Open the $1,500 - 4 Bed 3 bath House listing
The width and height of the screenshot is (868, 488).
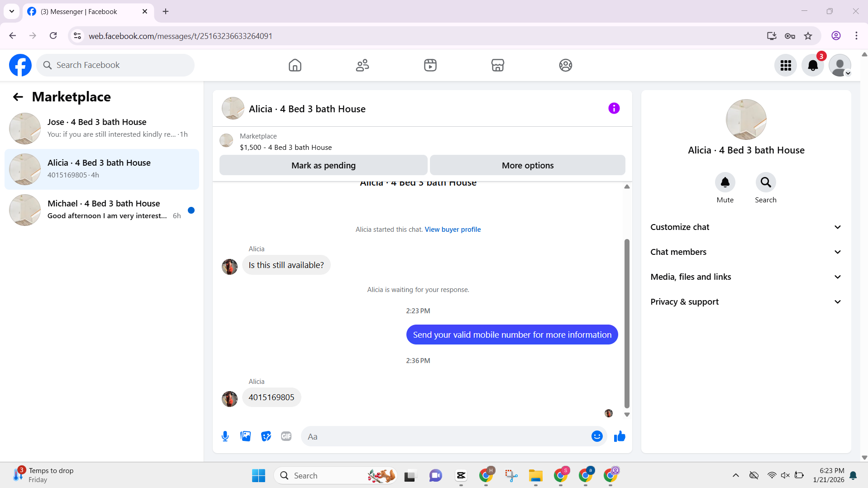[286, 148]
